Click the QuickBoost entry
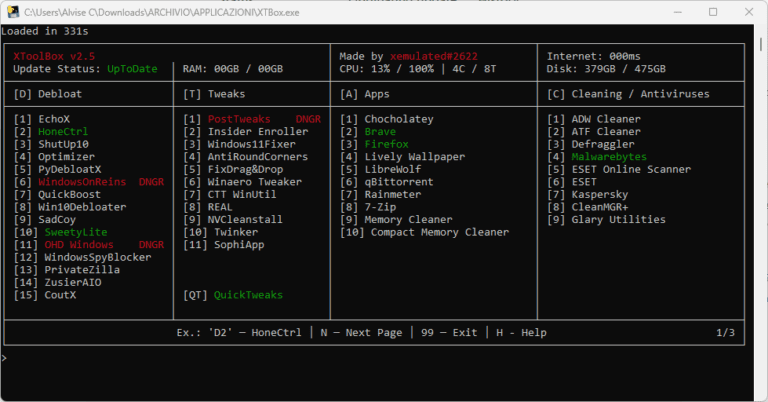Image resolution: width=768 pixels, height=402 pixels. [58, 194]
